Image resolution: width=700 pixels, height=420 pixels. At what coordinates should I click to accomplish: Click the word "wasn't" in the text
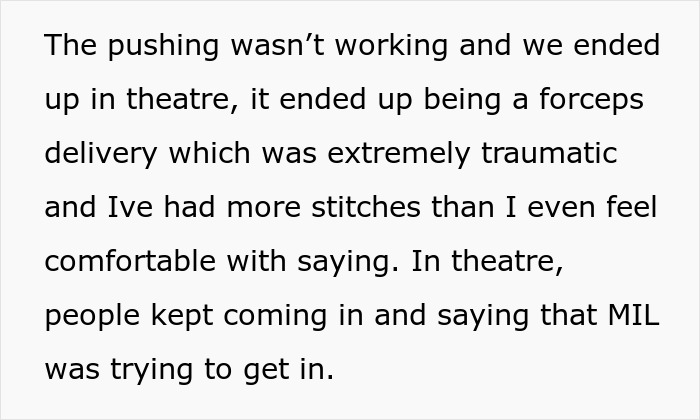click(277, 45)
